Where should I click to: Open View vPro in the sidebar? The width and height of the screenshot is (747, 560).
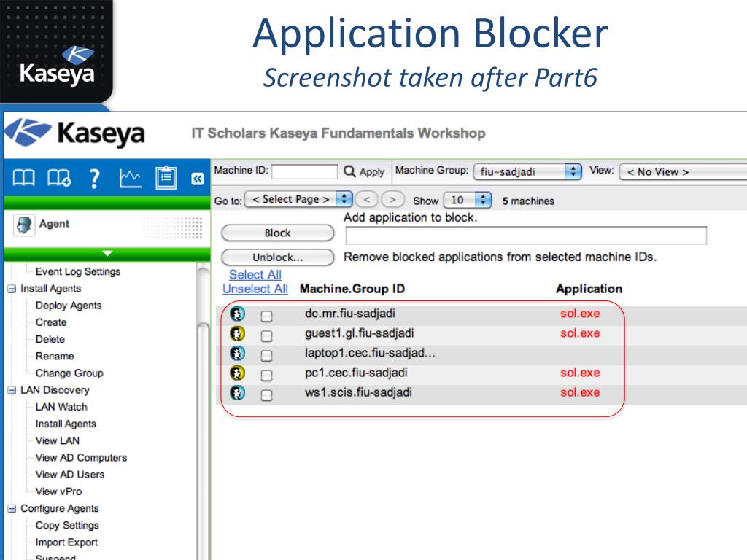[x=58, y=491]
